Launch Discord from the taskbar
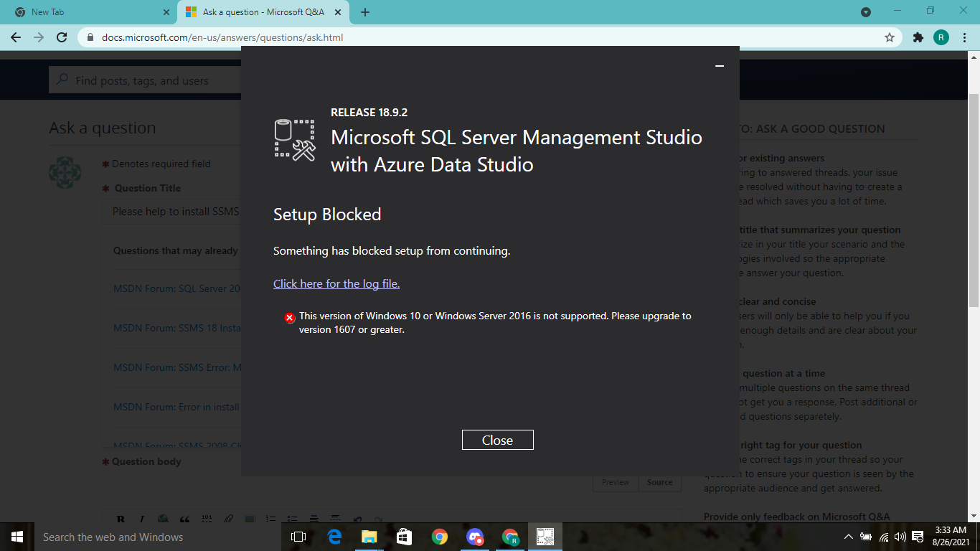The height and width of the screenshot is (551, 980). pyautogui.click(x=475, y=537)
